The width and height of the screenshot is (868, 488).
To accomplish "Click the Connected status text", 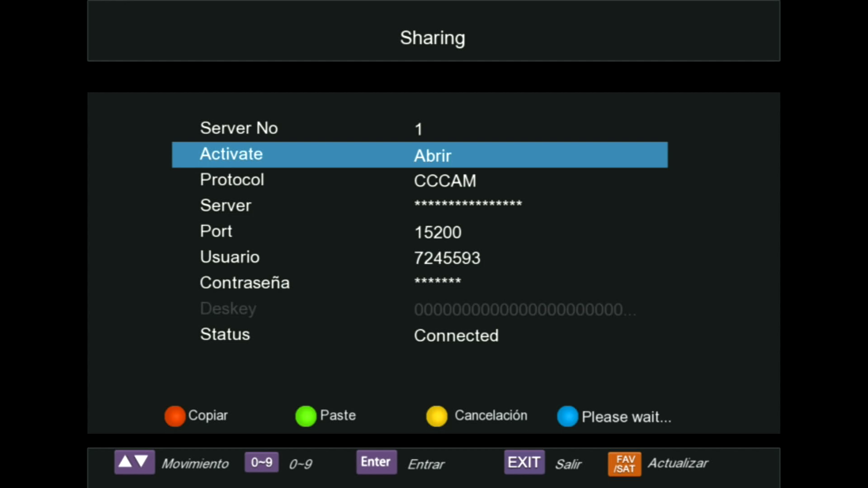I will pos(456,336).
